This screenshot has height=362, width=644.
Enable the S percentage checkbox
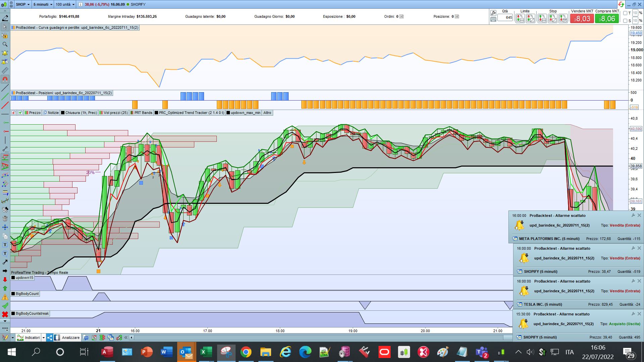click(x=625, y=21)
